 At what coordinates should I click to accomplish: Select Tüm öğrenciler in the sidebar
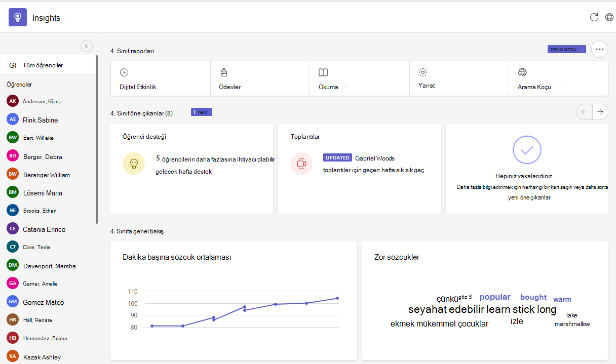pyautogui.click(x=48, y=65)
